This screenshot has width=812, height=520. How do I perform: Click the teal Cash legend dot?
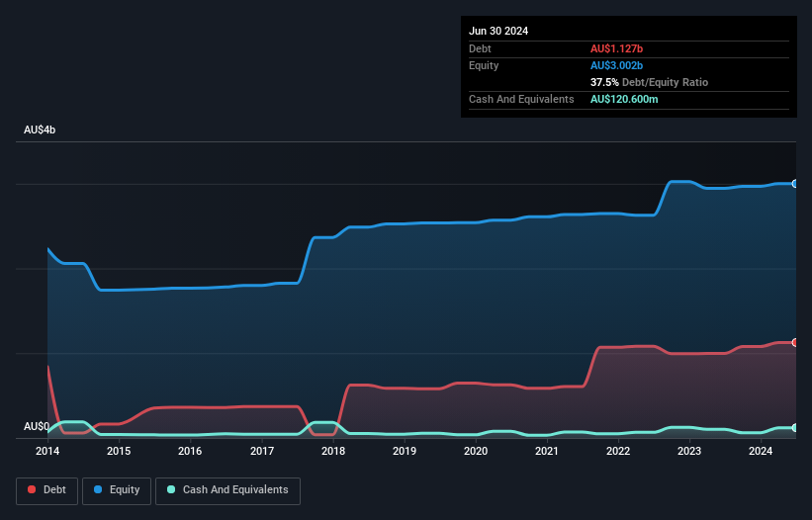click(x=171, y=489)
